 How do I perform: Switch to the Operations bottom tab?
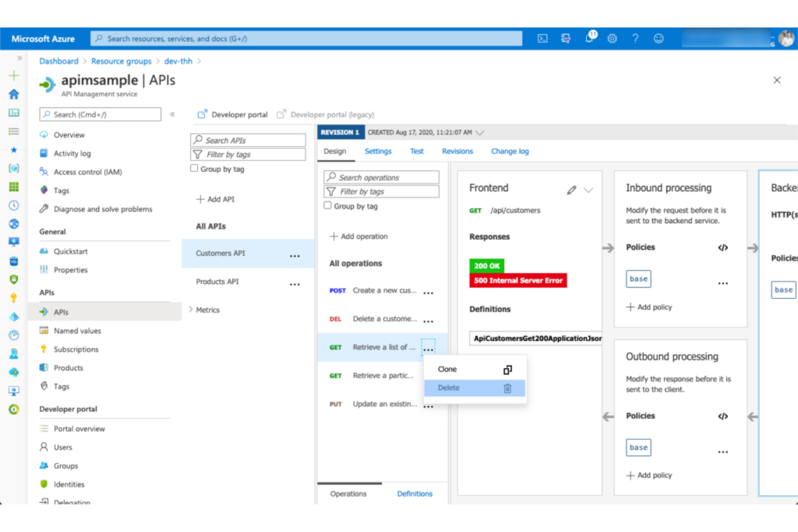(348, 494)
